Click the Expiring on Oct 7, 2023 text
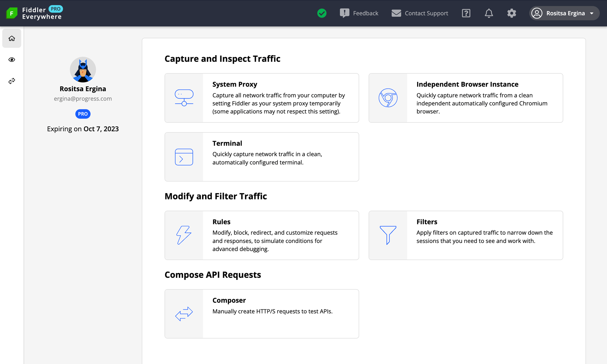This screenshot has width=607, height=364. click(x=83, y=129)
